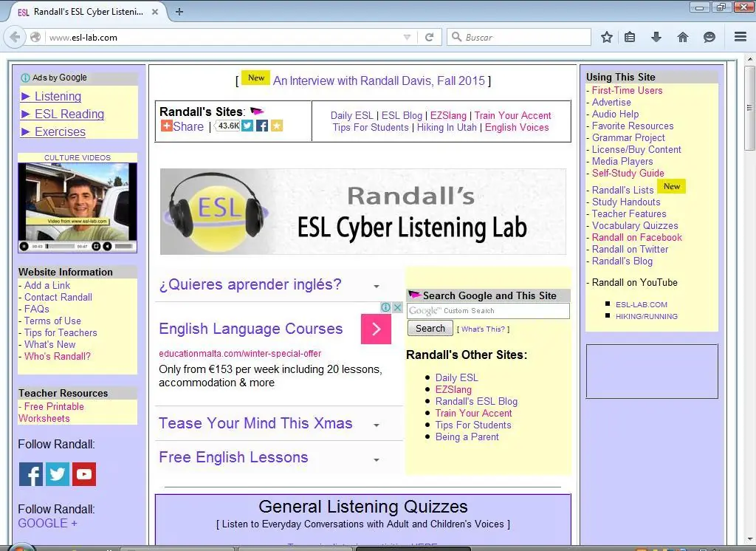The image size is (756, 551).
Task: Open the English Voices link
Action: [517, 127]
